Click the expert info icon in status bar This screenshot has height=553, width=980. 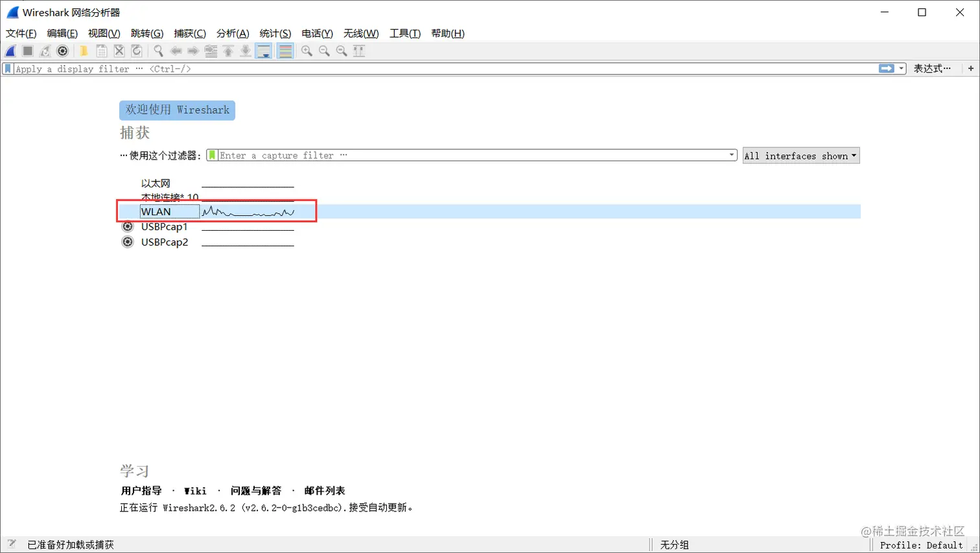[x=12, y=545]
